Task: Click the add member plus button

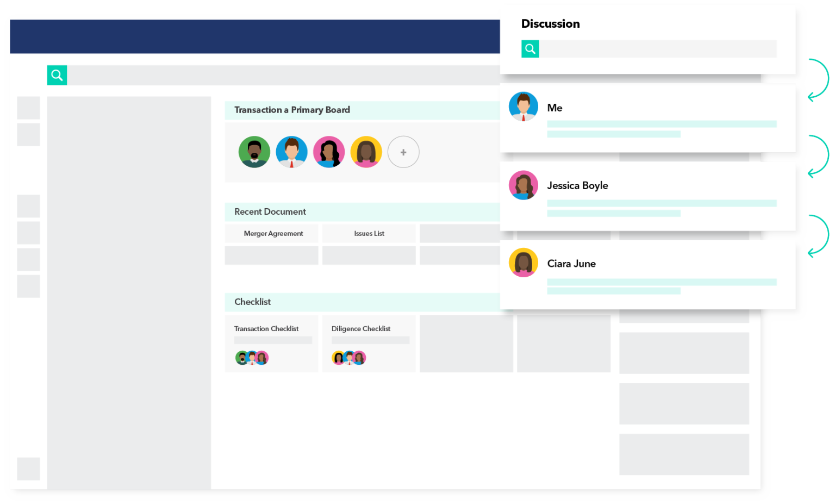Action: tap(403, 152)
